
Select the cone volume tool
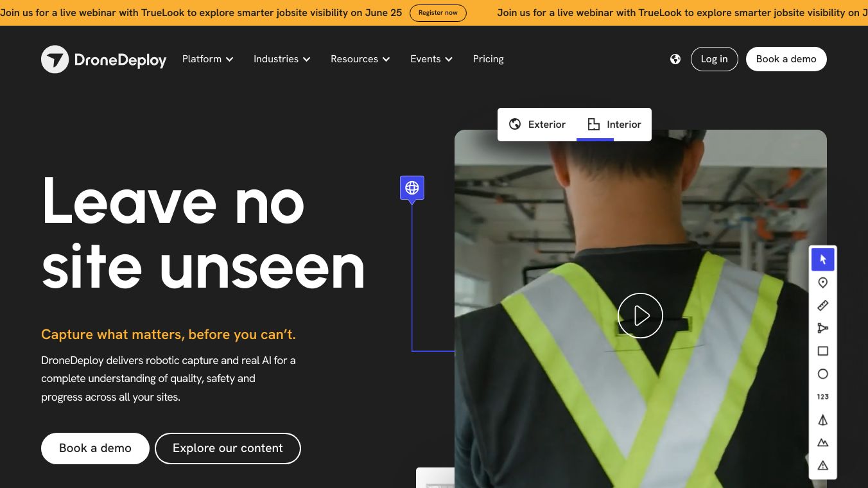[x=823, y=420]
